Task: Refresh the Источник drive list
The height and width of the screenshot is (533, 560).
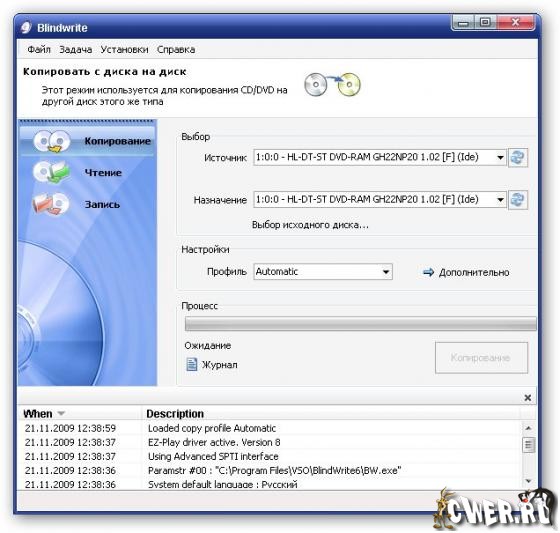Action: tap(518, 158)
